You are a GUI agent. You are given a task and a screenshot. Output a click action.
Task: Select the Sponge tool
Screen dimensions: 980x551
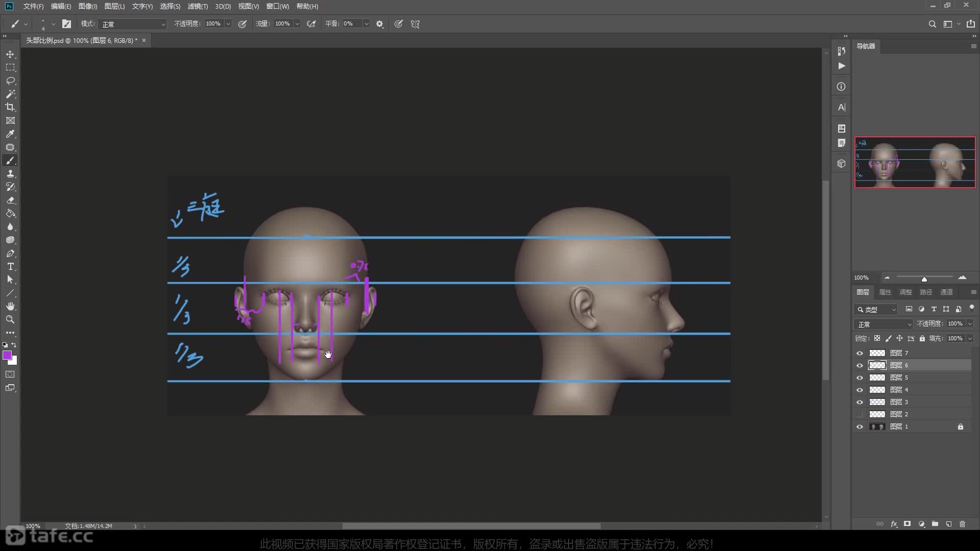tap(10, 240)
